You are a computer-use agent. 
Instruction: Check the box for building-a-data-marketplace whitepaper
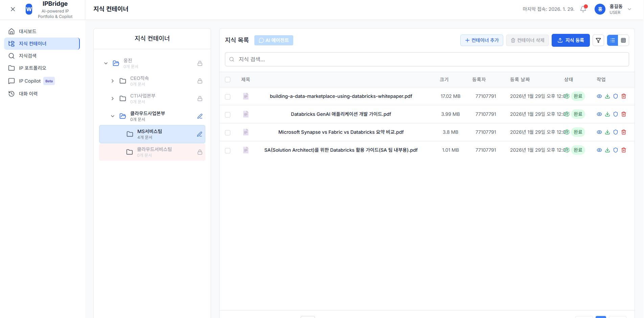click(x=228, y=97)
